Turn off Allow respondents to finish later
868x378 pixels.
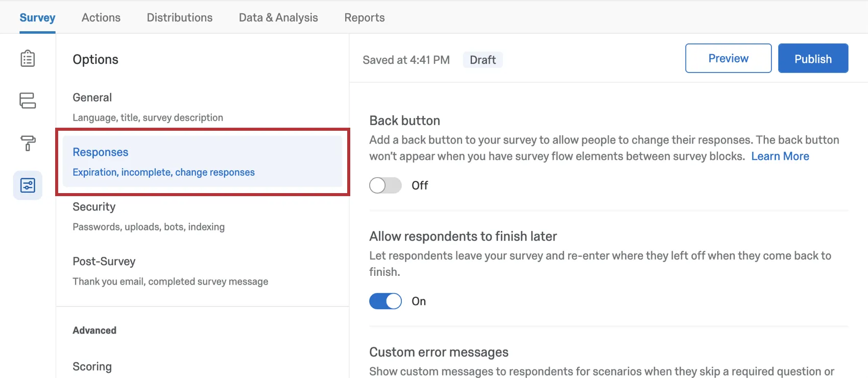[x=385, y=301]
